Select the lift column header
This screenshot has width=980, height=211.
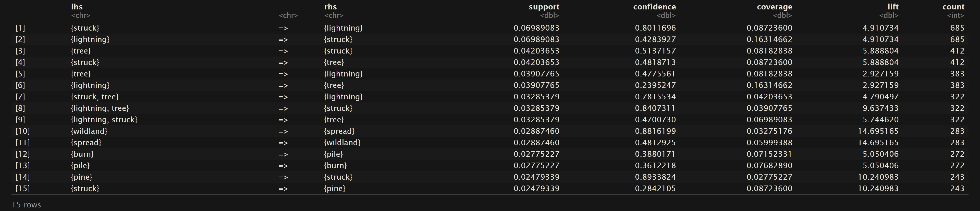892,7
